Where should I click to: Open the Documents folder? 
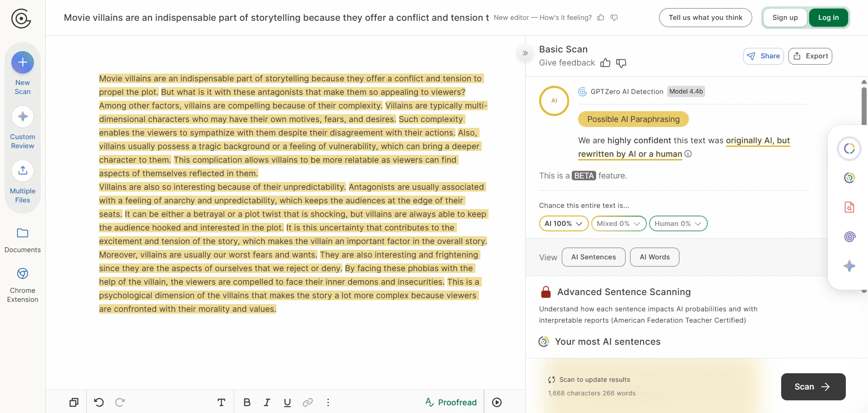(x=23, y=233)
